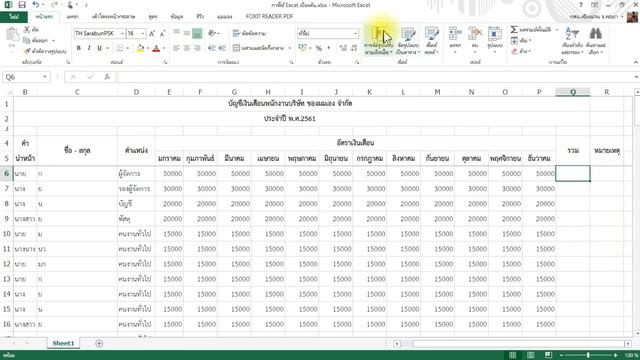The width and height of the screenshot is (640, 360).
Task: Click the Borders icon in font group
Action: (x=119, y=48)
